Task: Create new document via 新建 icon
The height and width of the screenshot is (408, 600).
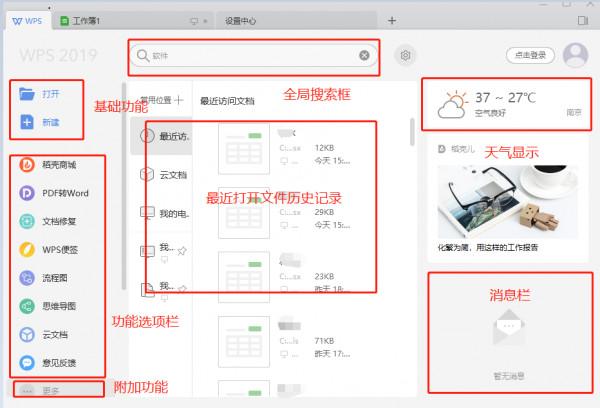Action: 27,122
